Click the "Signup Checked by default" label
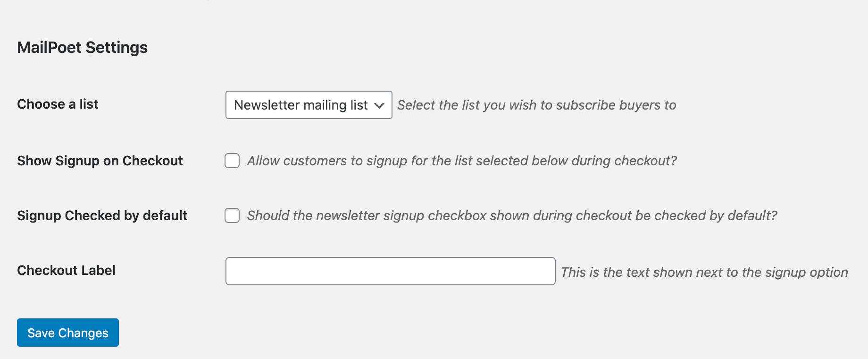The height and width of the screenshot is (359, 868). coord(102,215)
